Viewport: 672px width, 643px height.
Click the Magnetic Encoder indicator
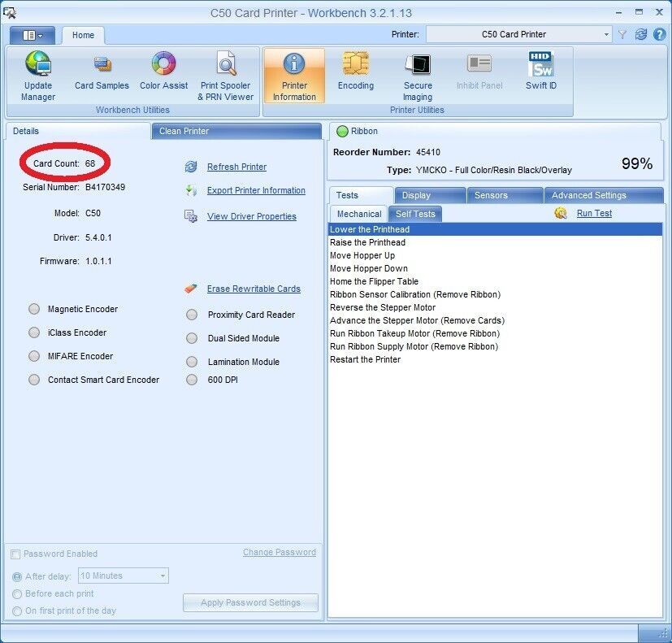[34, 309]
